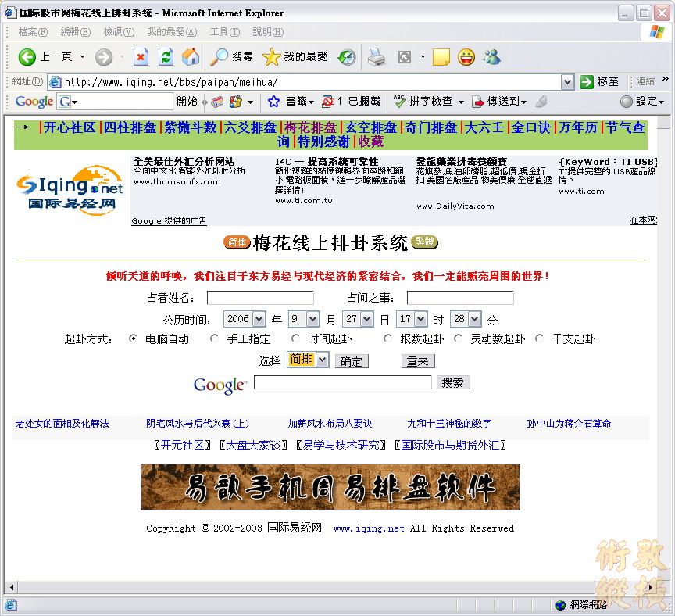The image size is (675, 616).
Task: Click the IE Stop loading icon
Action: point(141,57)
